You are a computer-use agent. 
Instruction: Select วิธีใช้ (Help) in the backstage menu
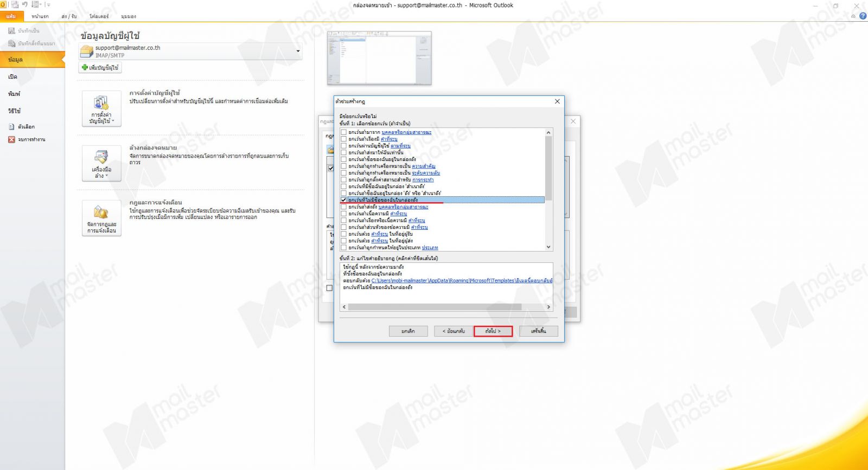pyautogui.click(x=15, y=111)
